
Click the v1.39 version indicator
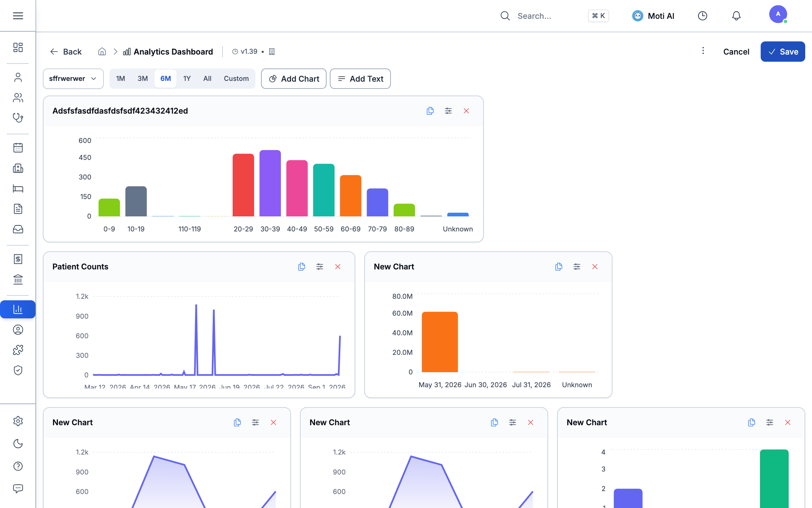pos(245,52)
